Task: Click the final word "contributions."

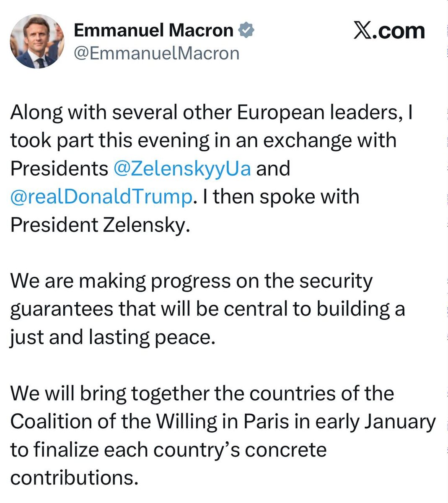Action: tap(74, 478)
